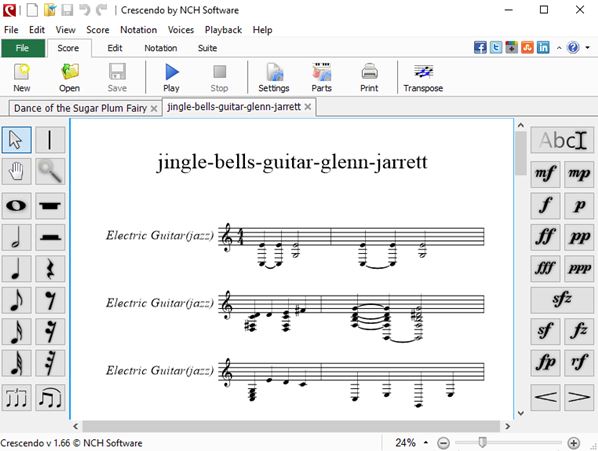Select the magnifier zoom tool
This screenshot has height=451, width=598.
(x=50, y=172)
